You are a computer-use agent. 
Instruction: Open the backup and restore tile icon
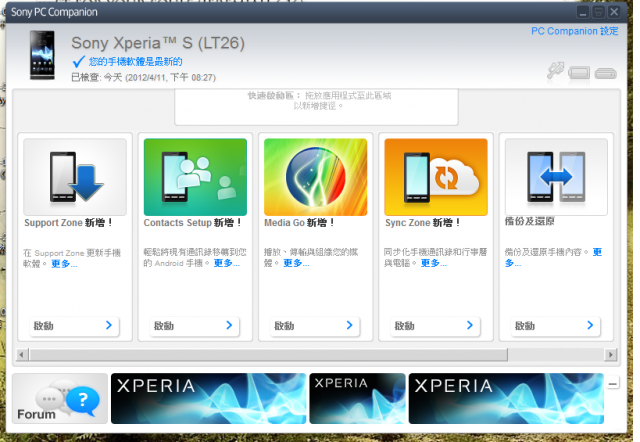556,177
